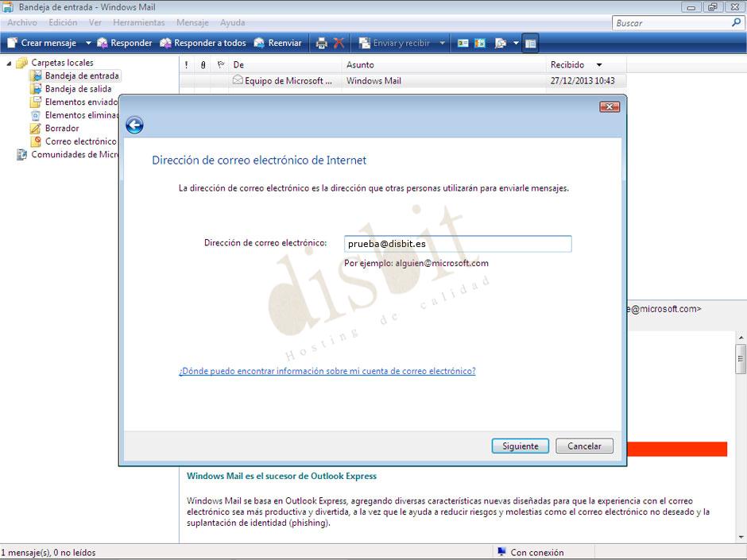
Task: Print the selected message
Action: pyautogui.click(x=321, y=43)
